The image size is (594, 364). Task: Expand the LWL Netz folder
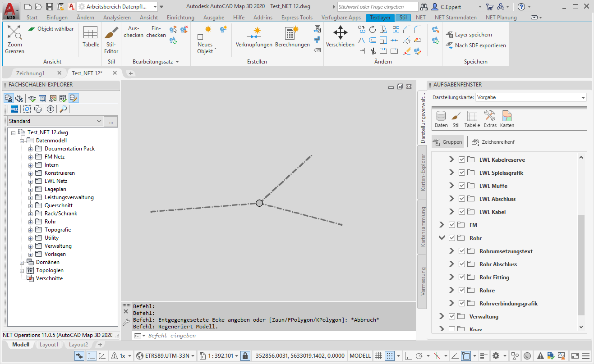point(31,181)
